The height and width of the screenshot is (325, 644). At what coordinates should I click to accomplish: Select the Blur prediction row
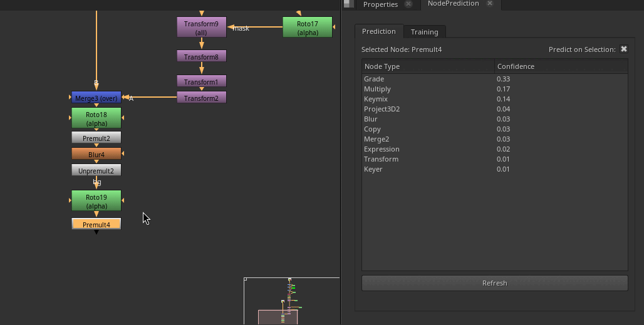click(494, 119)
